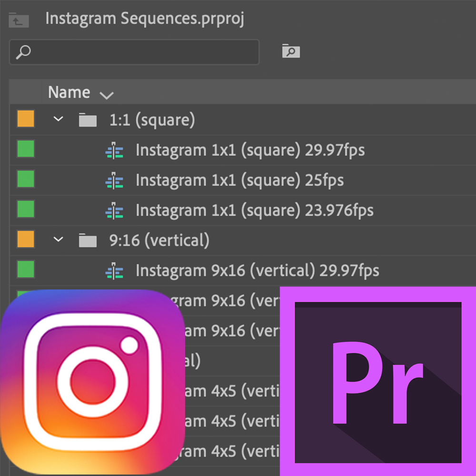This screenshot has width=476, height=476.
Task: Click the parent folder navigate-up icon
Action: pyautogui.click(x=19, y=20)
